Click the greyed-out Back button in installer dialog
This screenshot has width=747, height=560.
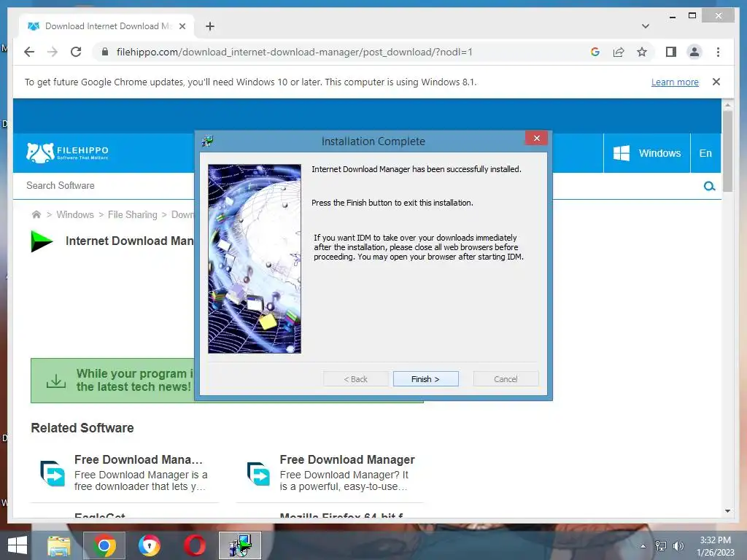[x=355, y=379]
